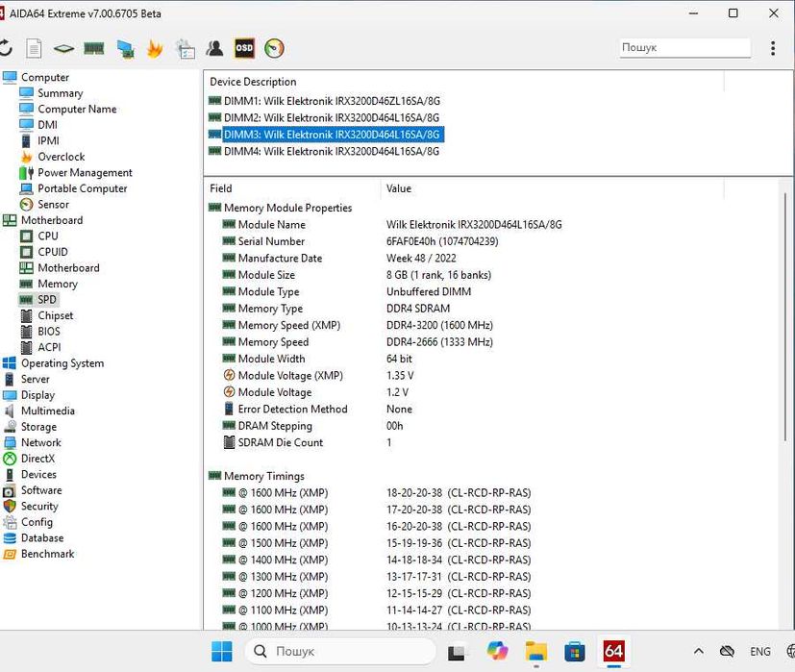Expand Operating System category
This screenshot has width=795, height=672.
pyautogui.click(x=62, y=363)
